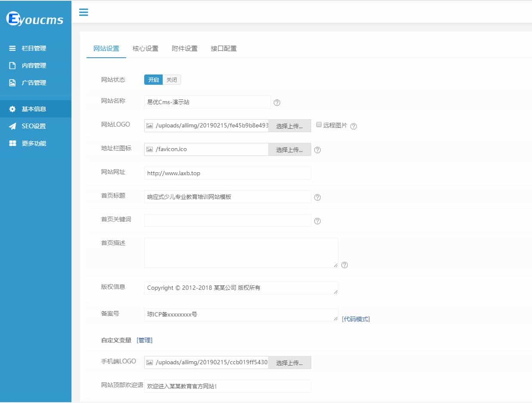View help tooltip next to 网站名称 field
Screen dimensions: 532x403
(277, 102)
